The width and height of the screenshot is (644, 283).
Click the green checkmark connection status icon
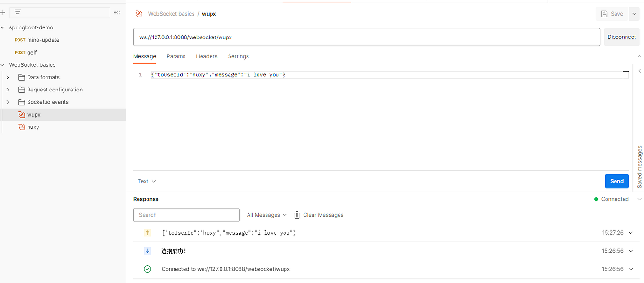(x=147, y=269)
